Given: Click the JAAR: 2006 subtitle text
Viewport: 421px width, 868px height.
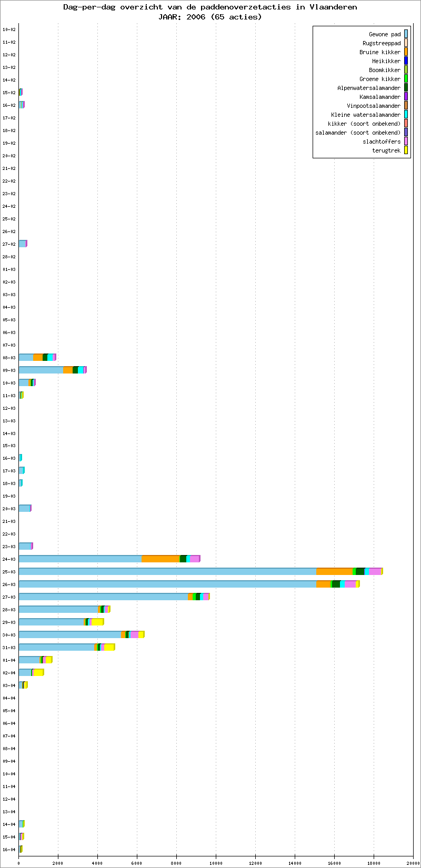Looking at the screenshot, I should tap(210, 16).
